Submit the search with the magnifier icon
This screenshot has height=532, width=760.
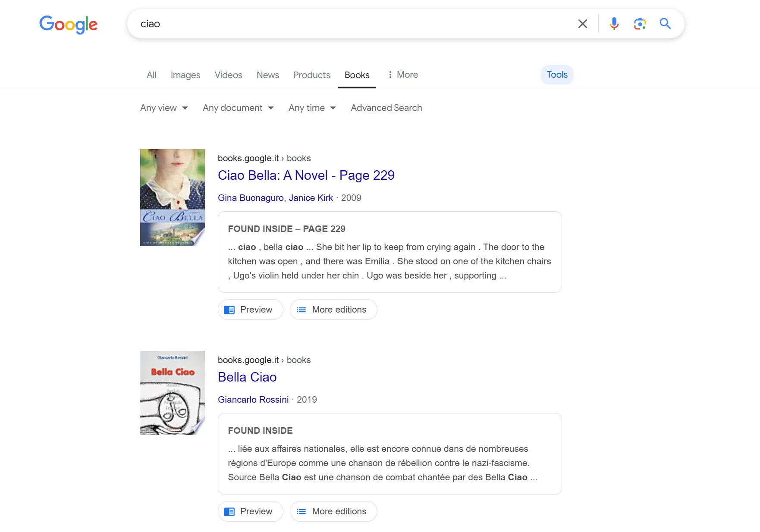(665, 24)
